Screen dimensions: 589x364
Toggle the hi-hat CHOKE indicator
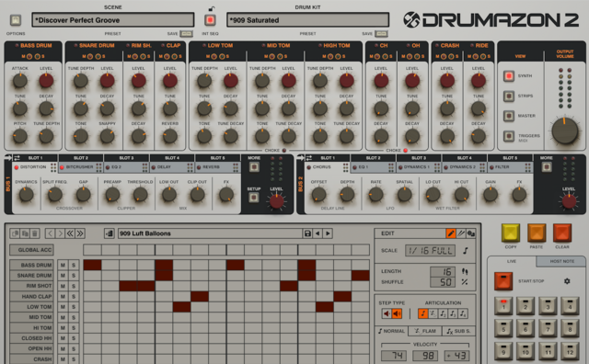[405, 151]
